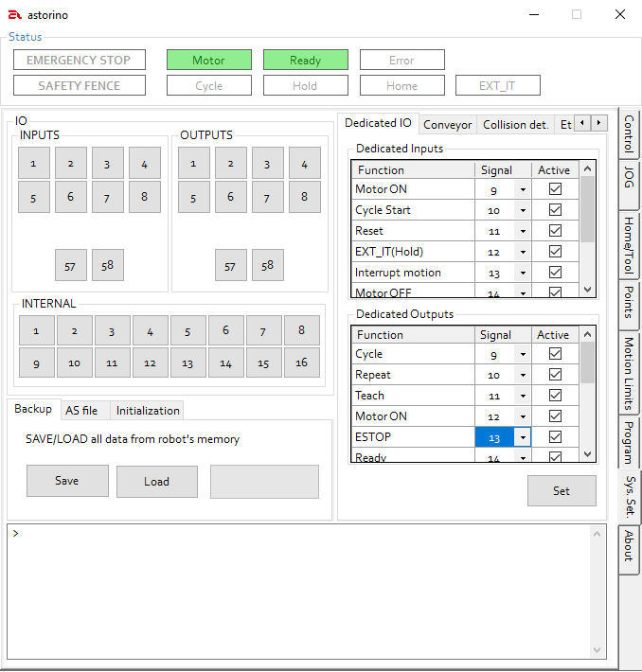Viewport: 642px width, 672px height.
Task: Click the Set button
Action: (562, 490)
